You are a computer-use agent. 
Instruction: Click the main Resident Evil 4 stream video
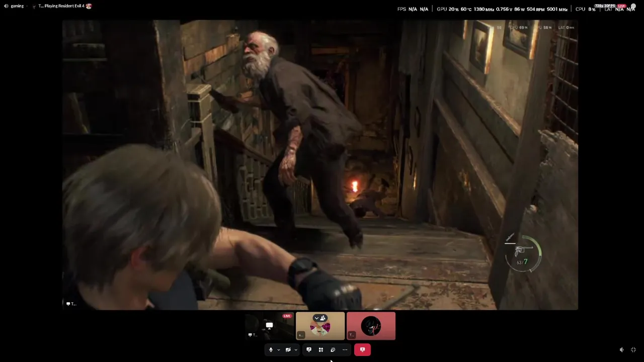[x=320, y=165]
